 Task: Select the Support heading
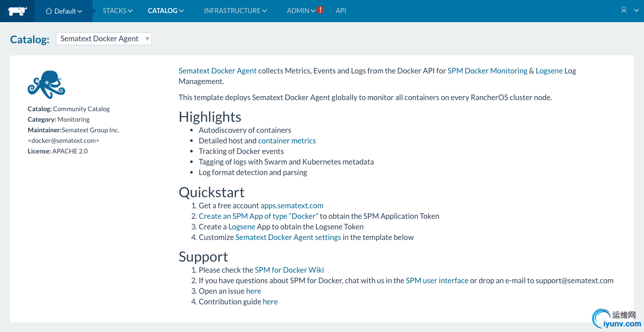coord(203,257)
